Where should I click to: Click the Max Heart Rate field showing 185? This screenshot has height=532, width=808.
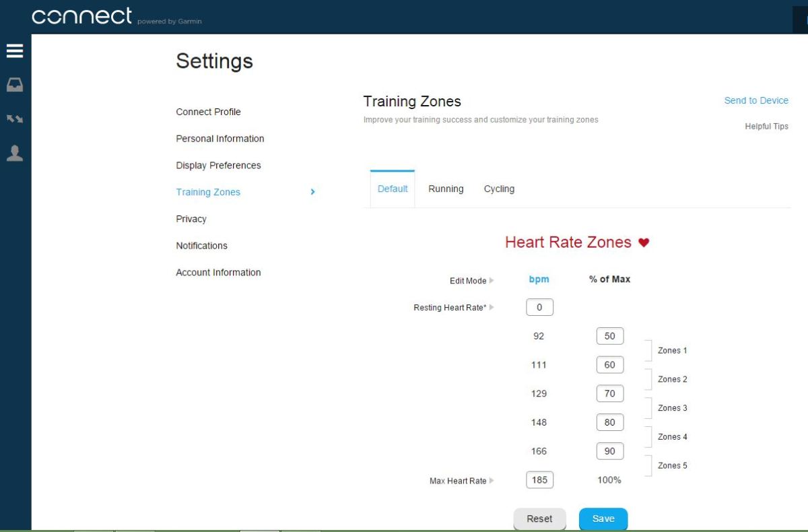point(539,480)
